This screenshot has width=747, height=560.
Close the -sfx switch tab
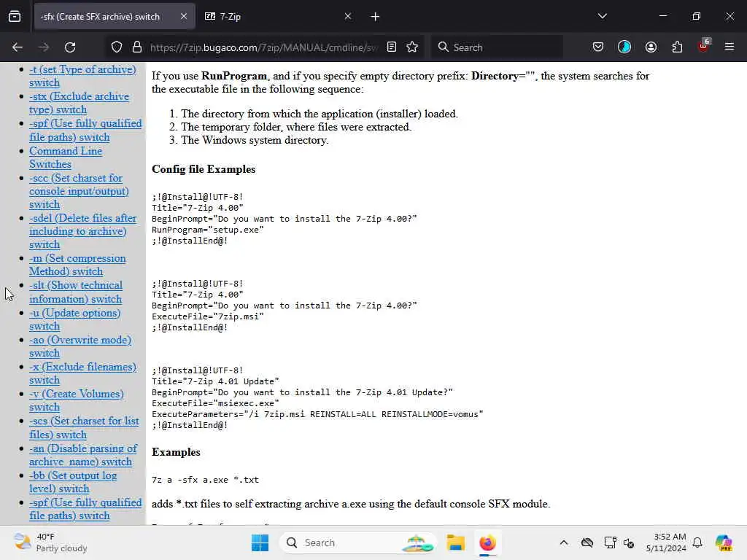tap(184, 17)
